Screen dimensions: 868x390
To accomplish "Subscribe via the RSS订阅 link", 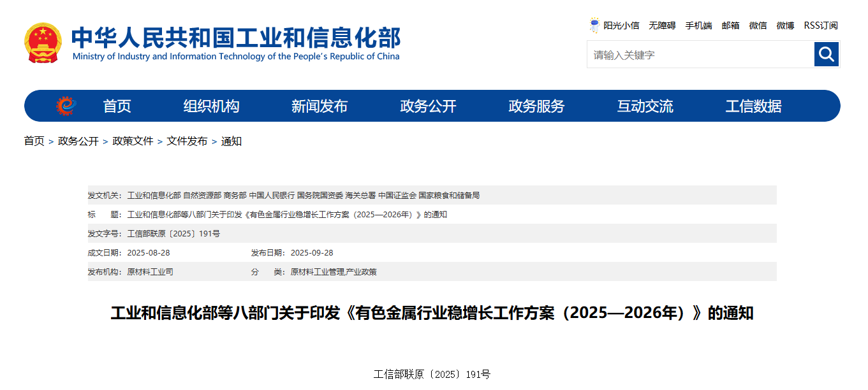I will click(821, 25).
